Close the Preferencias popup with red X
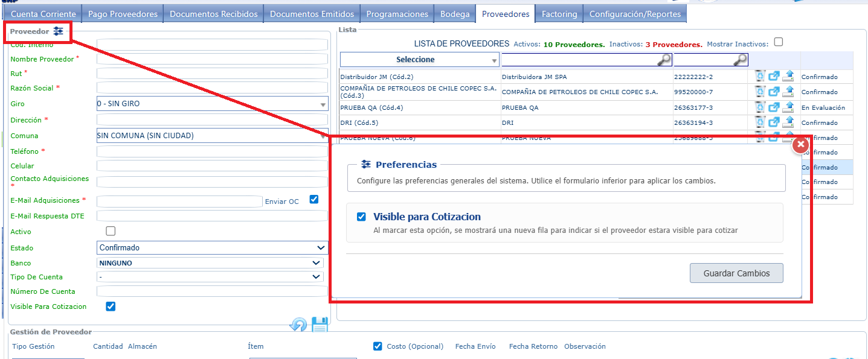 tap(800, 145)
